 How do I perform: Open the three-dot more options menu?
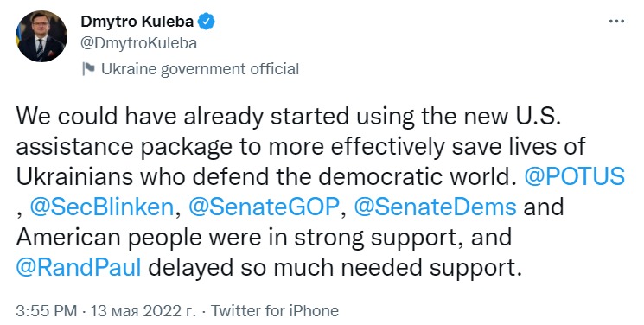tap(616, 22)
